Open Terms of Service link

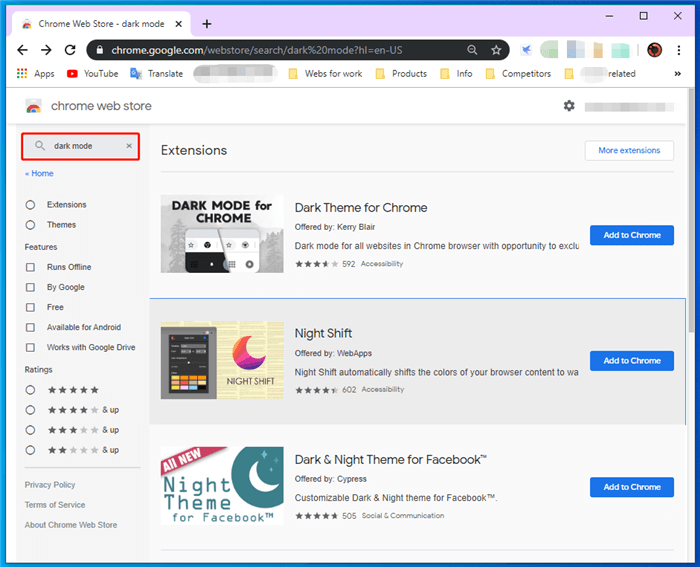point(55,505)
